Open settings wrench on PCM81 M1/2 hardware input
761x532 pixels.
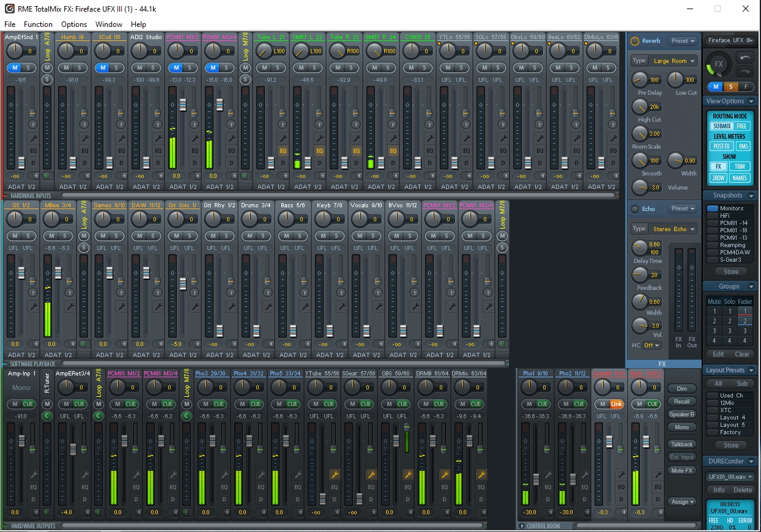(195, 138)
